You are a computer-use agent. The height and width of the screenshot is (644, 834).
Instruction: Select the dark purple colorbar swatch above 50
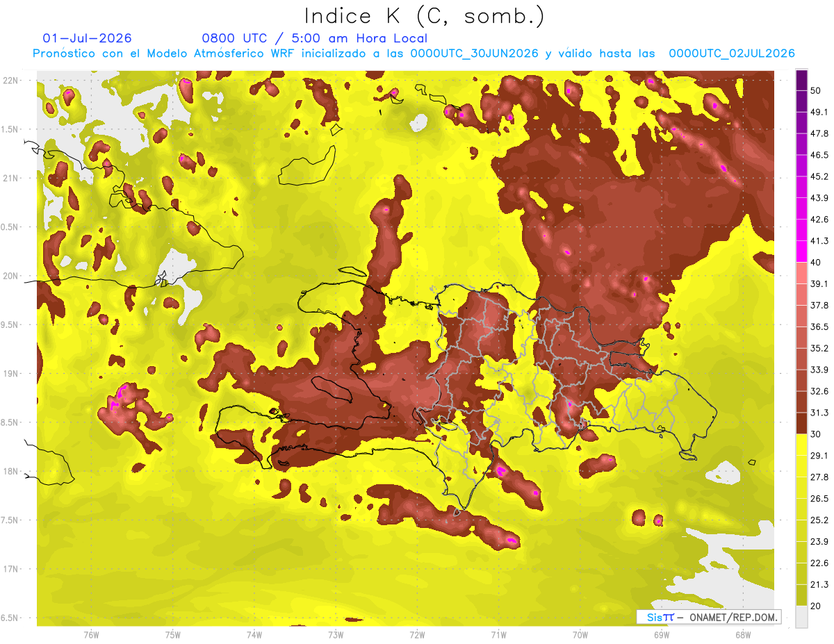coord(801,80)
